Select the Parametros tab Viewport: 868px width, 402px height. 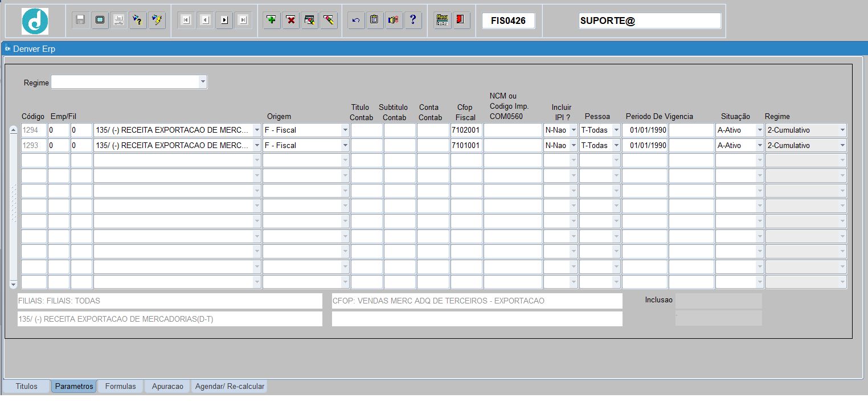click(74, 387)
